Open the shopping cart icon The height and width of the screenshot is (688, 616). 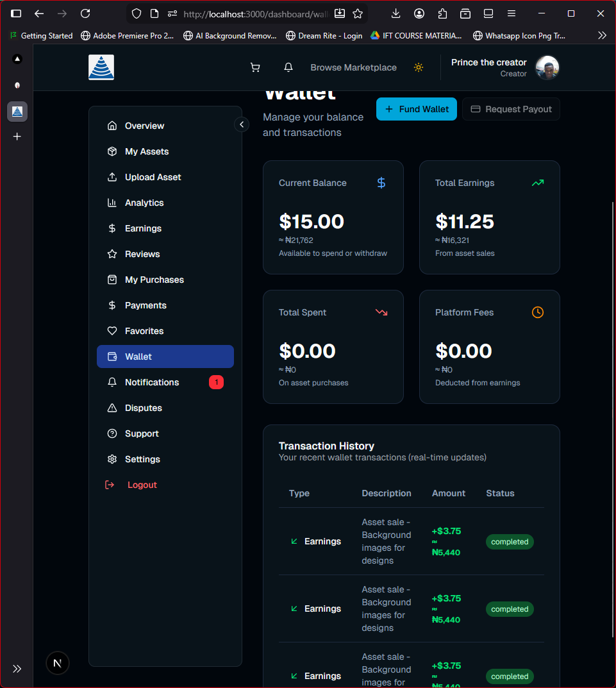click(x=255, y=67)
